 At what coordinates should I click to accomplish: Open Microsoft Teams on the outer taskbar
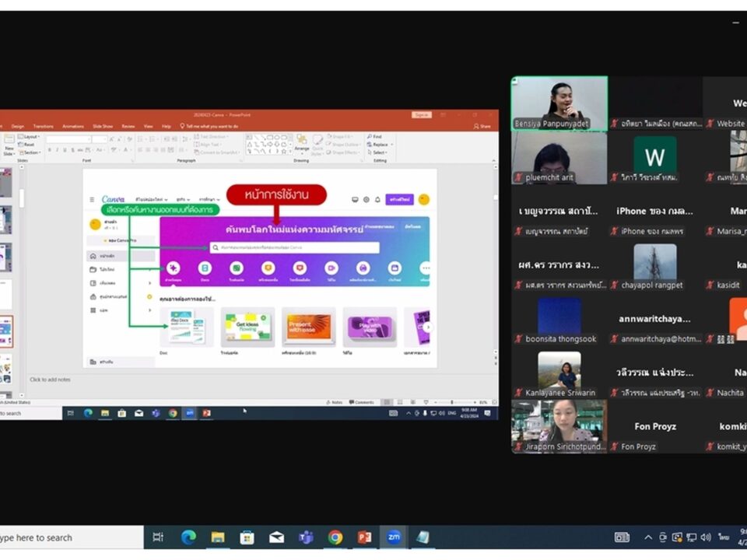pos(306,537)
